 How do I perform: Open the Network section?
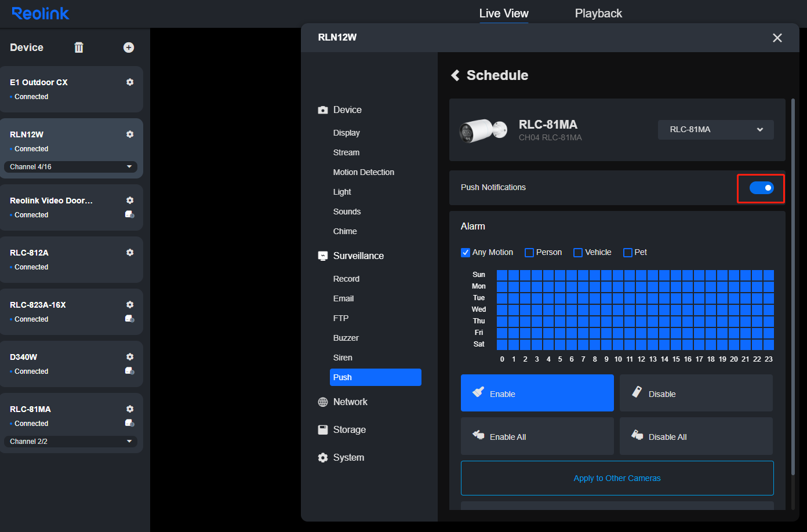[350, 402]
